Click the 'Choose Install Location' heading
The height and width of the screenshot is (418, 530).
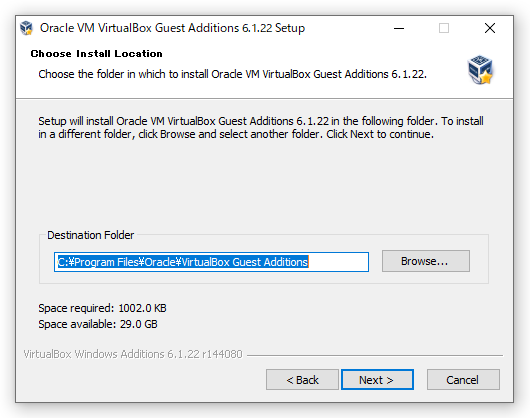coord(96,54)
